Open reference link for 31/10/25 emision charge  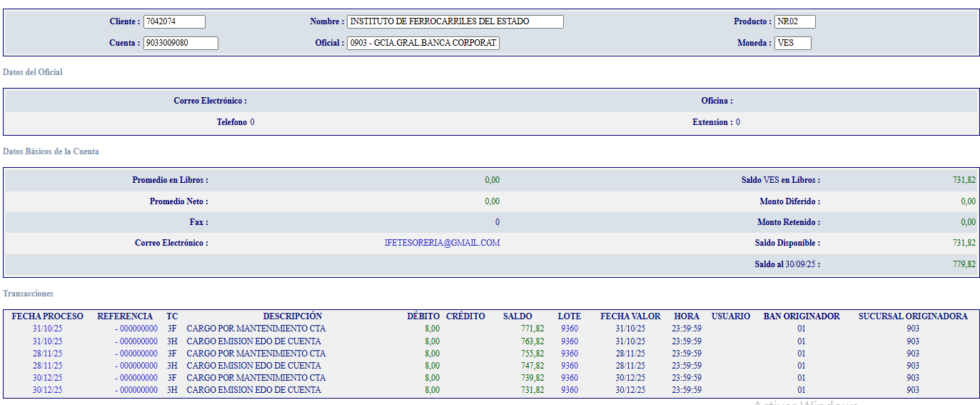point(138,341)
